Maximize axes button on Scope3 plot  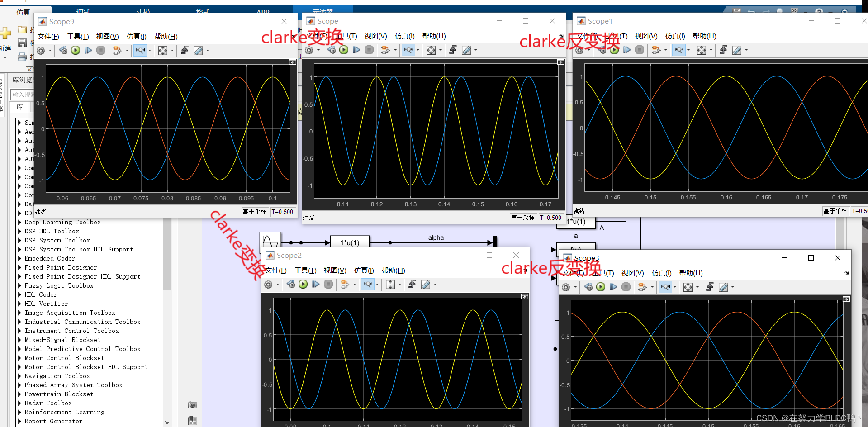coord(846,299)
